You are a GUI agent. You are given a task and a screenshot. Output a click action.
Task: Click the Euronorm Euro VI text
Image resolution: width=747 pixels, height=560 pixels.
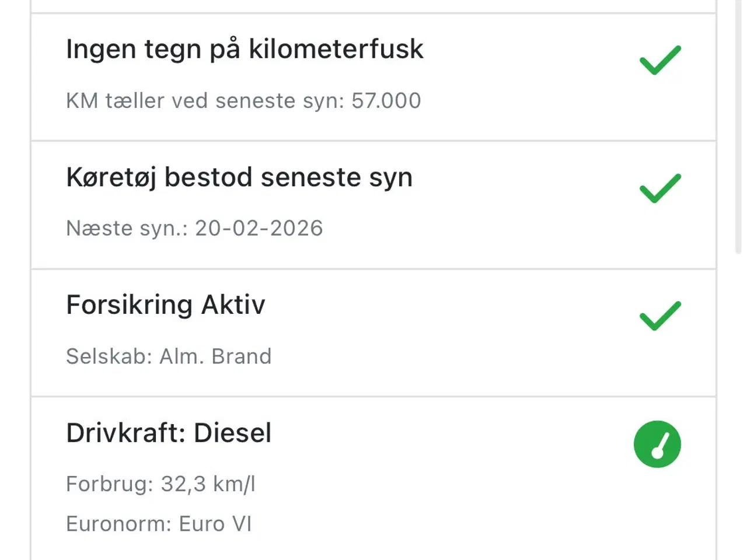click(159, 523)
